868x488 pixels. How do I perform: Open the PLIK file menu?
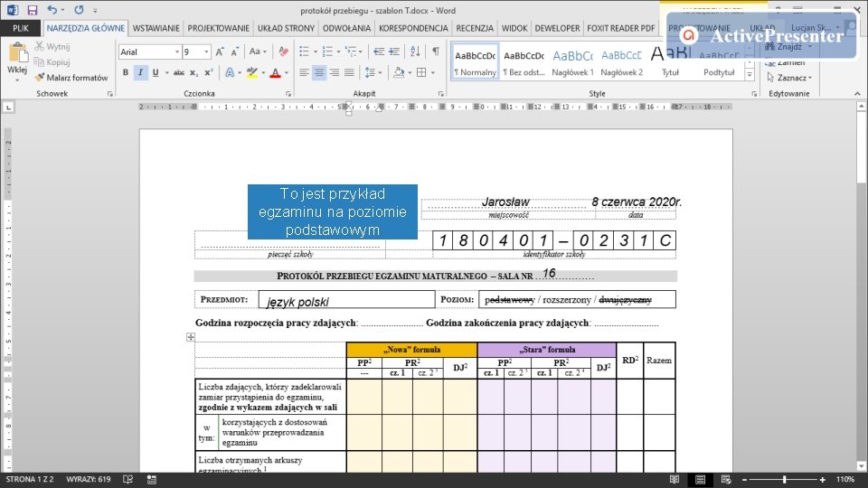(x=21, y=28)
